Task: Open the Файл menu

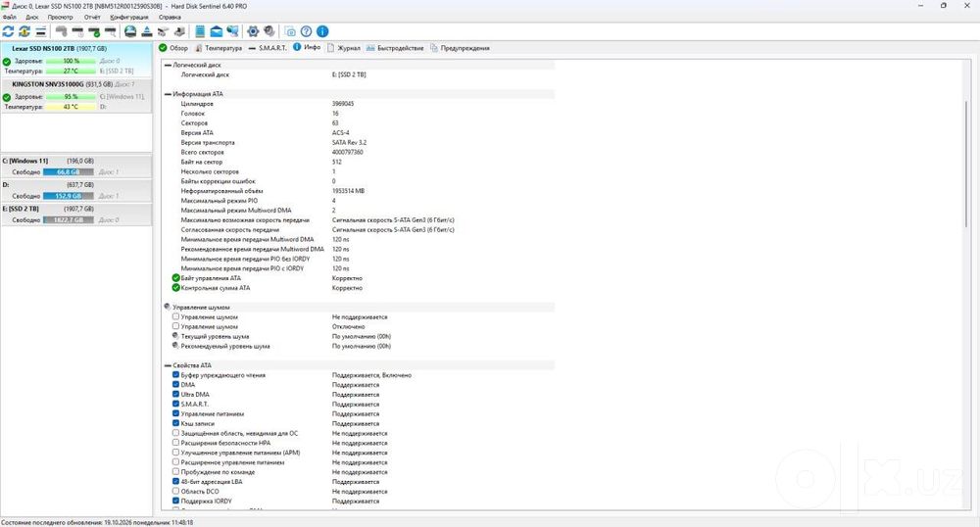Action: click(10, 17)
